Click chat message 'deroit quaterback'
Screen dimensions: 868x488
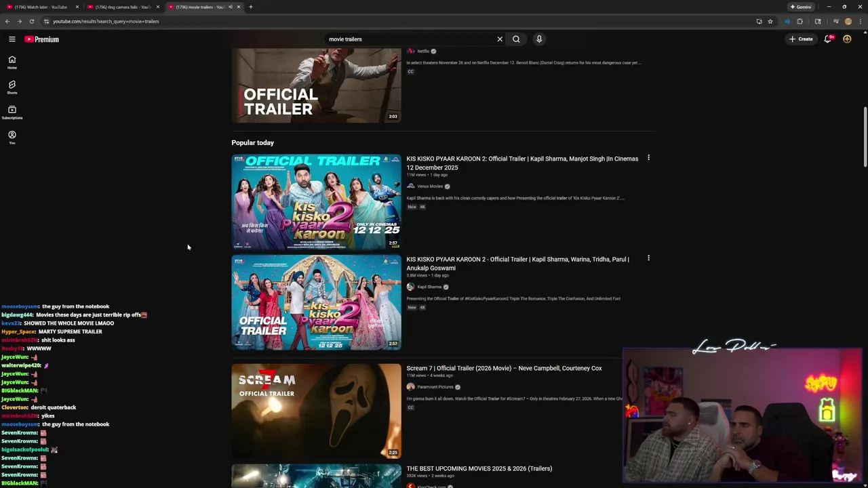53,407
